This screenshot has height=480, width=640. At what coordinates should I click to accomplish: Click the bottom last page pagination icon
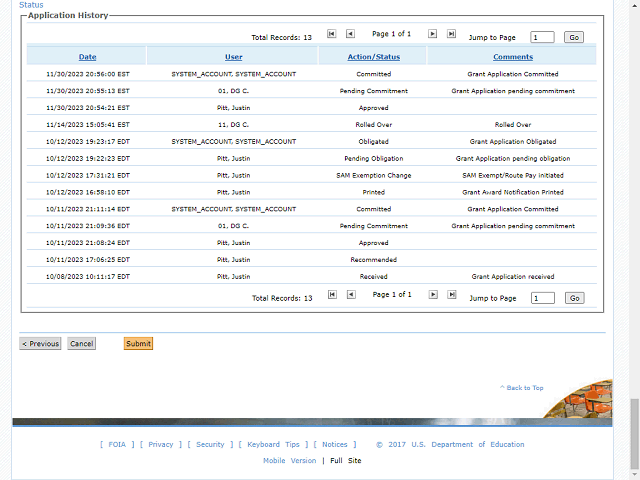[x=452, y=295]
